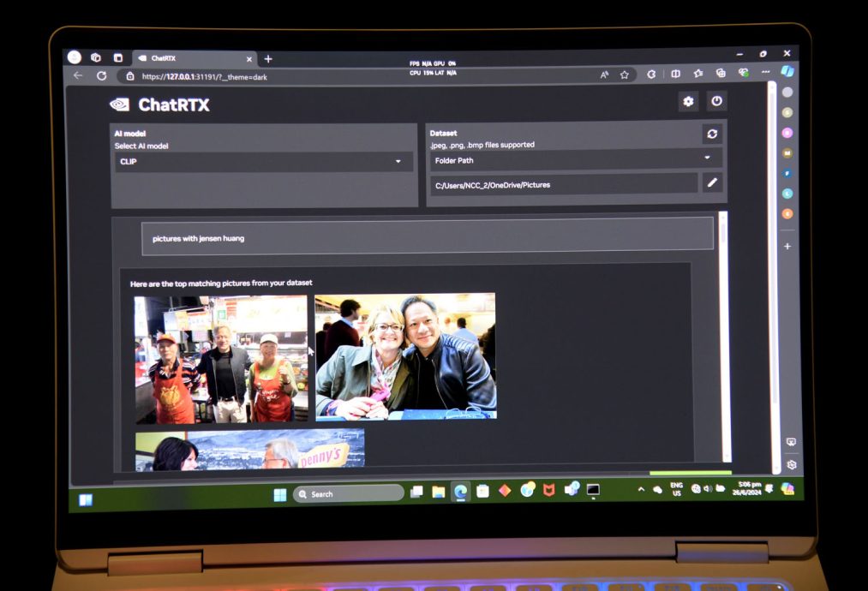Reload the page in the browser

101,75
